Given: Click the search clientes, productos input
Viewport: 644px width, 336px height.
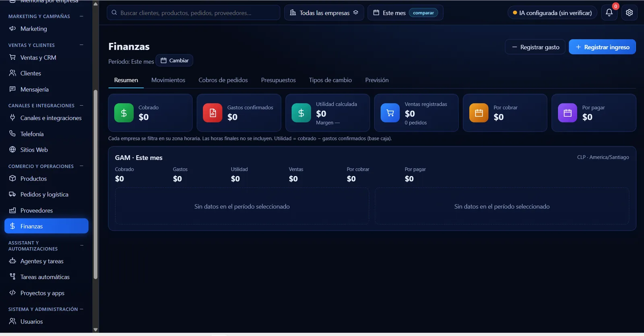Looking at the screenshot, I should [x=193, y=12].
